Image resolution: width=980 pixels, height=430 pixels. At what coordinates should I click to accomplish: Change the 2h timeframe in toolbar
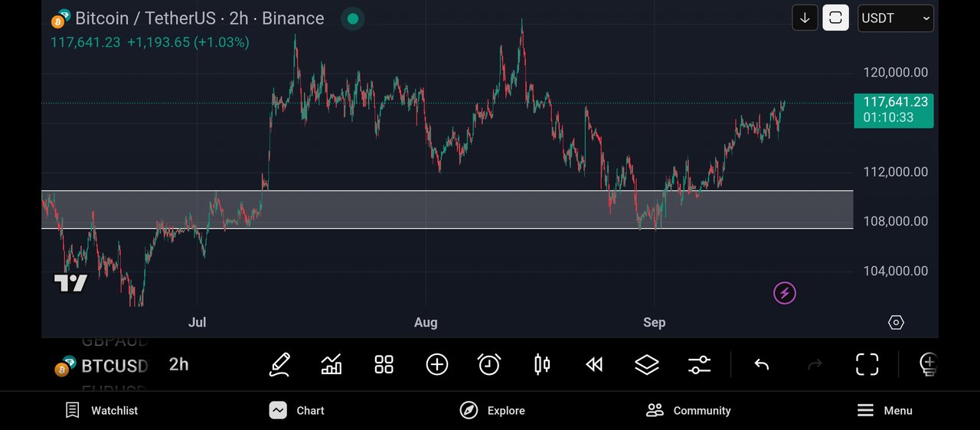pyautogui.click(x=178, y=364)
